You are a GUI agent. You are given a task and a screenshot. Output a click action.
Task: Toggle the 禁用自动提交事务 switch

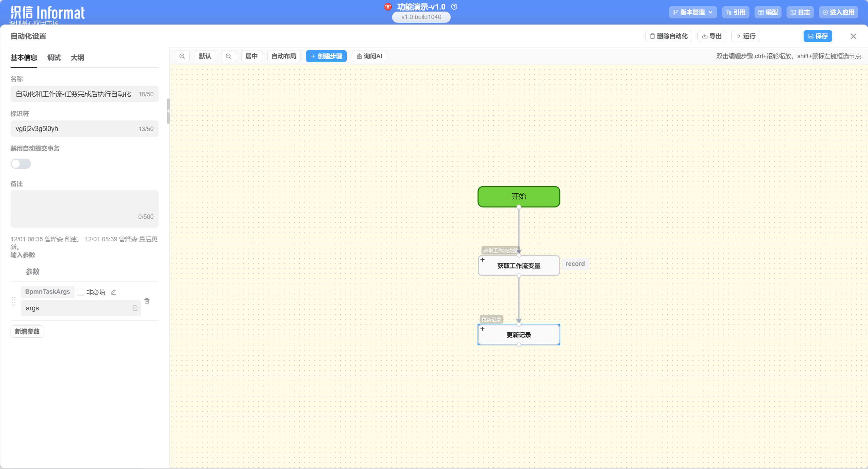click(21, 164)
